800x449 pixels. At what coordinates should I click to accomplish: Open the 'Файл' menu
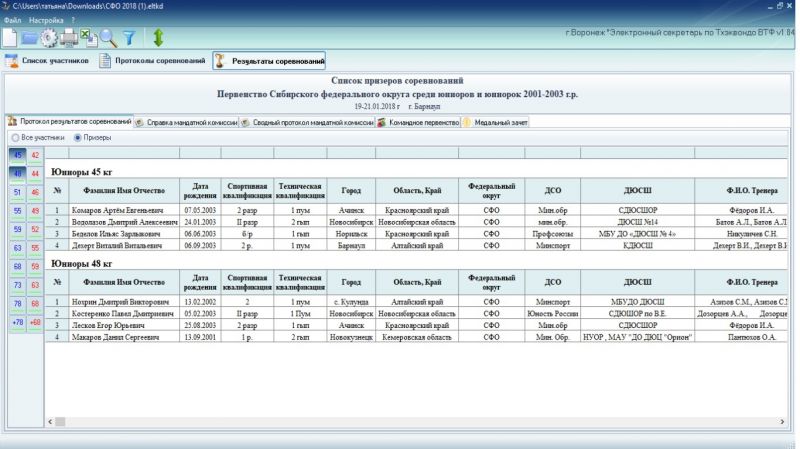(12, 19)
